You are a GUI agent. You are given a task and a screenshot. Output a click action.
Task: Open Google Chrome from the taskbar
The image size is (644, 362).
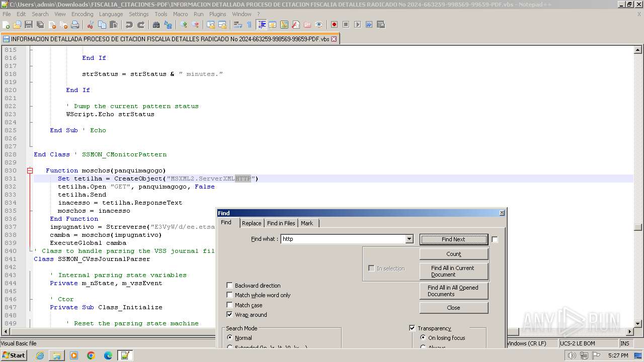(x=91, y=355)
